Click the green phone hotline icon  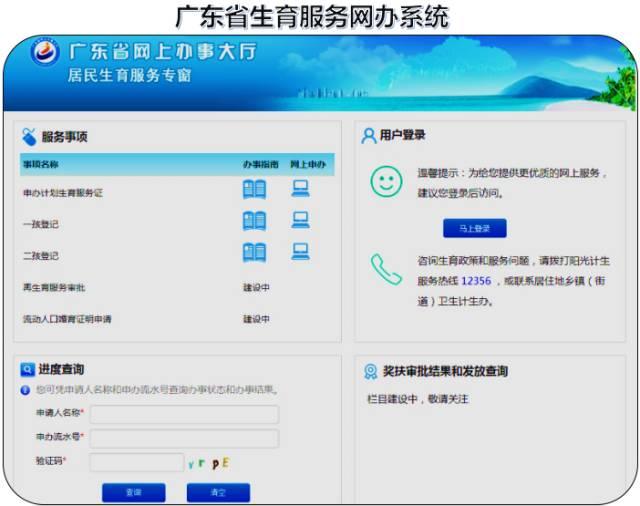[x=386, y=269]
